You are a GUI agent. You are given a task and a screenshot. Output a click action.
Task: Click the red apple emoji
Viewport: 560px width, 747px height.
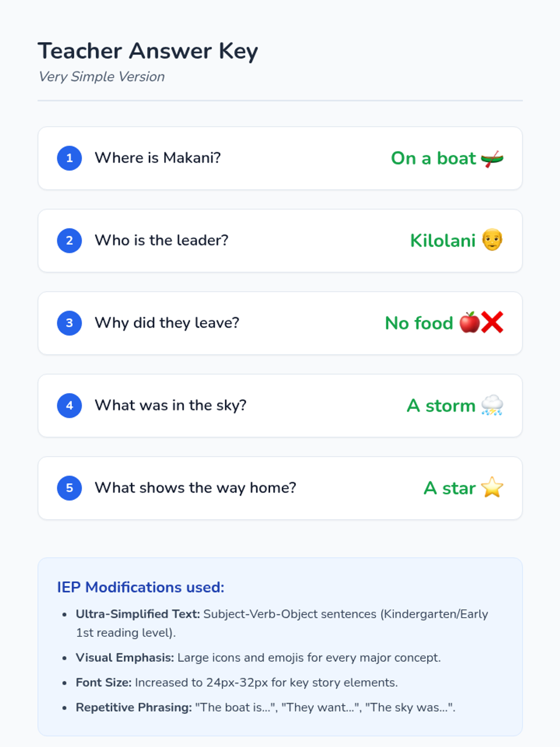point(469,323)
